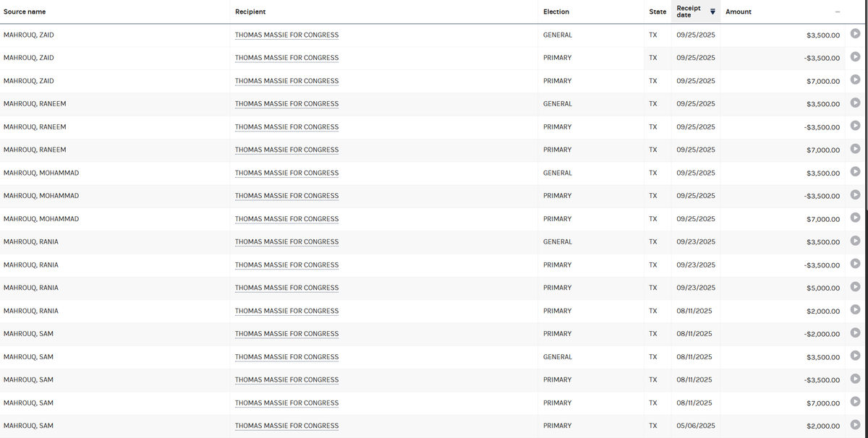Click MAHROUQ, RANEEM name in general row

pos(35,104)
